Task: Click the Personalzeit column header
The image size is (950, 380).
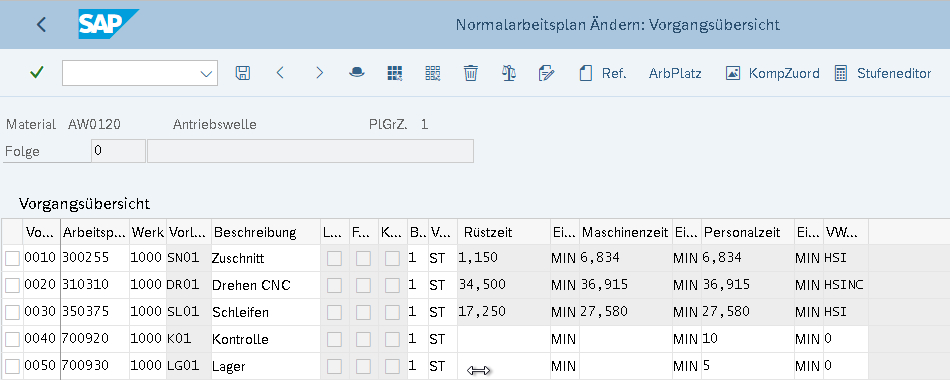Action: point(748,232)
